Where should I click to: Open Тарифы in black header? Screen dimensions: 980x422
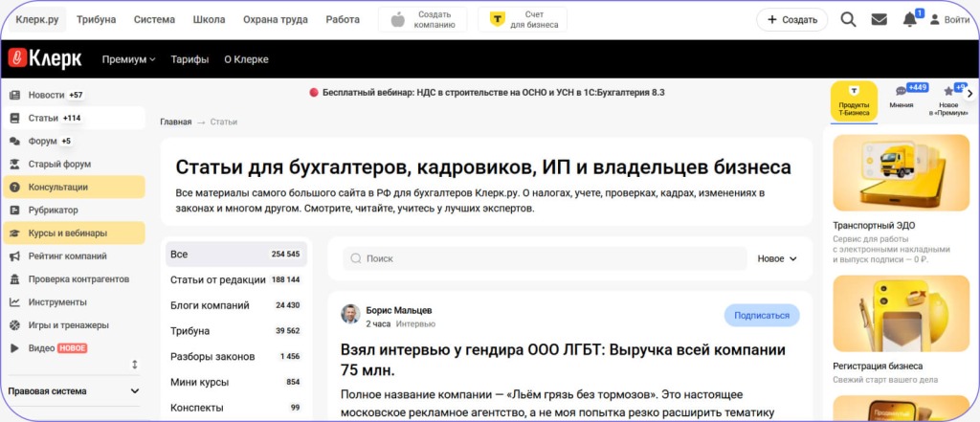tap(190, 59)
